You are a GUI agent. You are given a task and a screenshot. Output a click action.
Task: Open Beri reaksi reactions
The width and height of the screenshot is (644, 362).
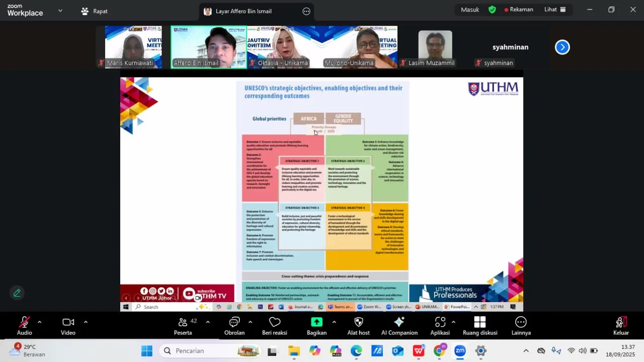tap(275, 326)
